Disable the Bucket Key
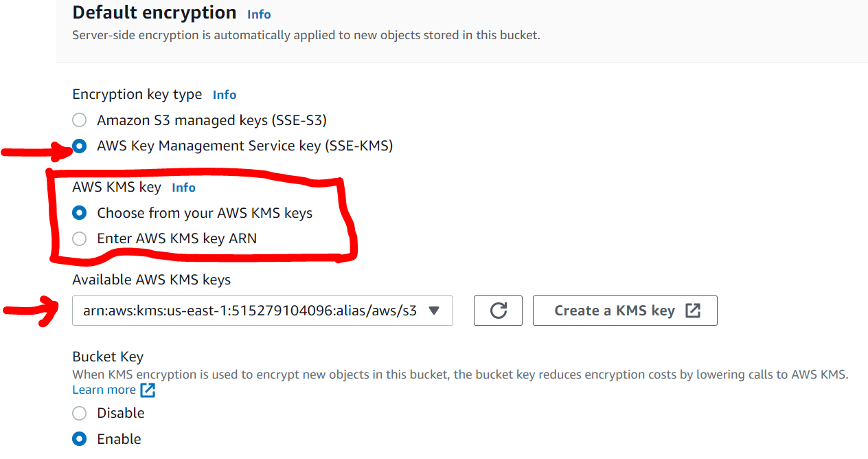 coord(80,413)
